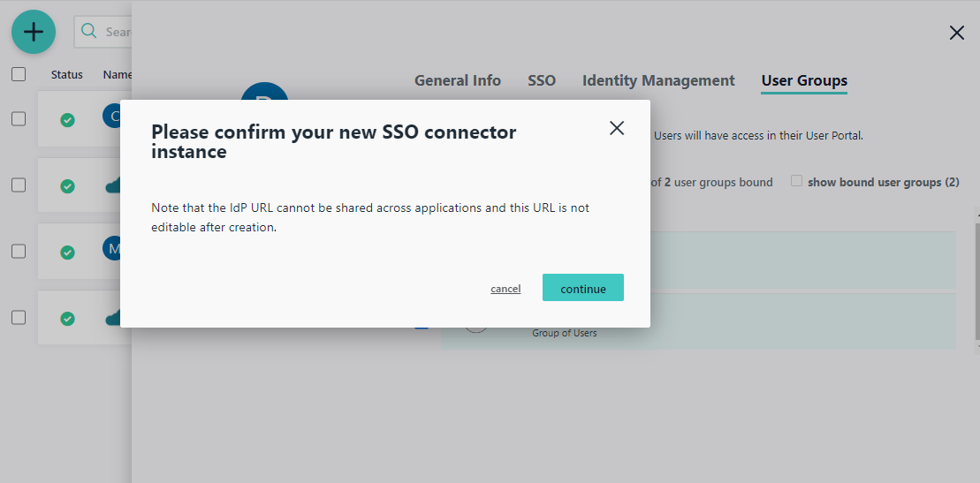Viewport: 980px width, 483px height.
Task: Click the first row's green status checkmark
Action: [x=67, y=120]
